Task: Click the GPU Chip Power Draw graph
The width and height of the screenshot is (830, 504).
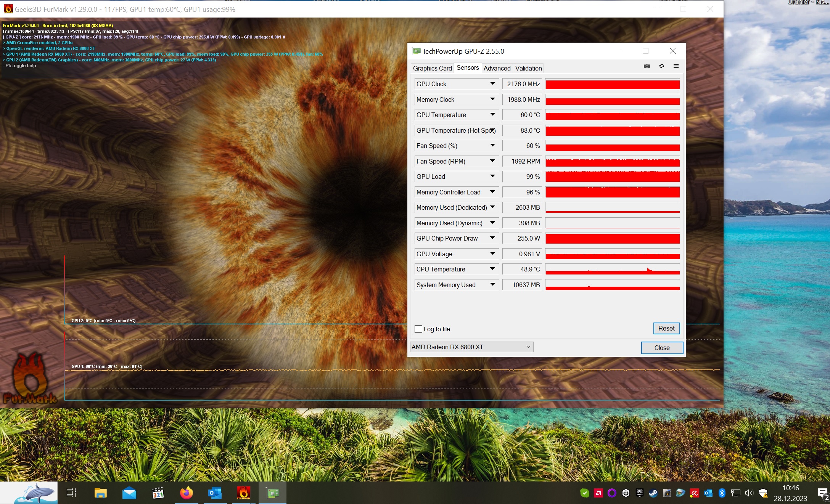Action: [612, 239]
